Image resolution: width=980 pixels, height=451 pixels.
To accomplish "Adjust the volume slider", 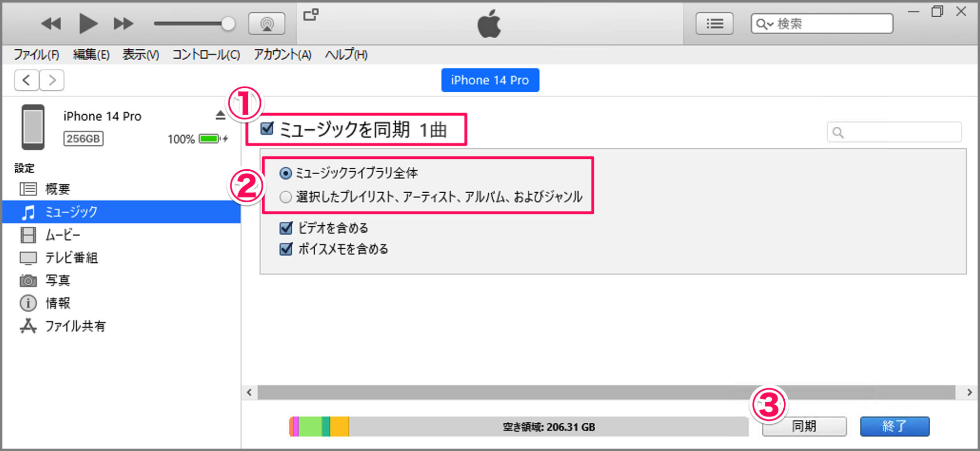I will 227,23.
